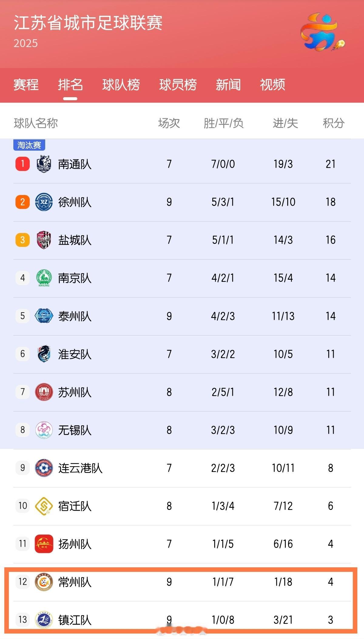The width and height of the screenshot is (364, 639).
Task: Tap the 南通队 team crest icon
Action: click(x=44, y=164)
